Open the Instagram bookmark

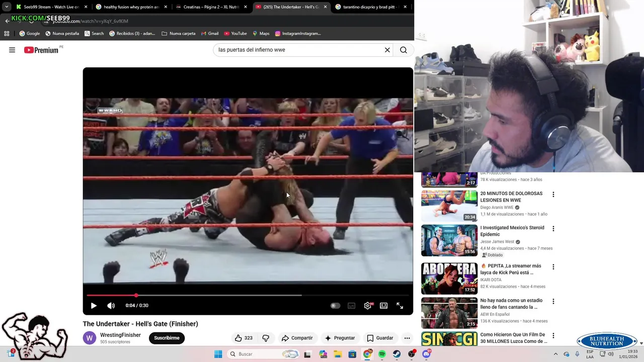[298, 34]
